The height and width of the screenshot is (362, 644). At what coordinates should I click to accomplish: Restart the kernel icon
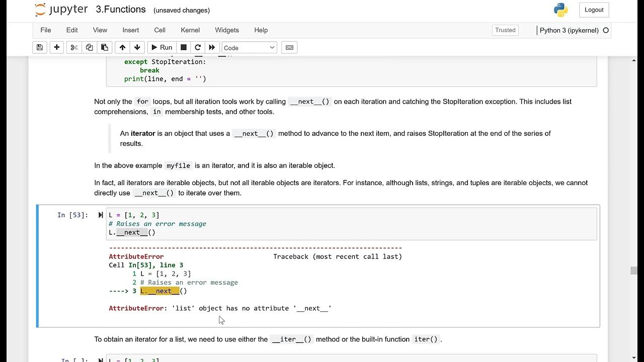[x=198, y=47]
